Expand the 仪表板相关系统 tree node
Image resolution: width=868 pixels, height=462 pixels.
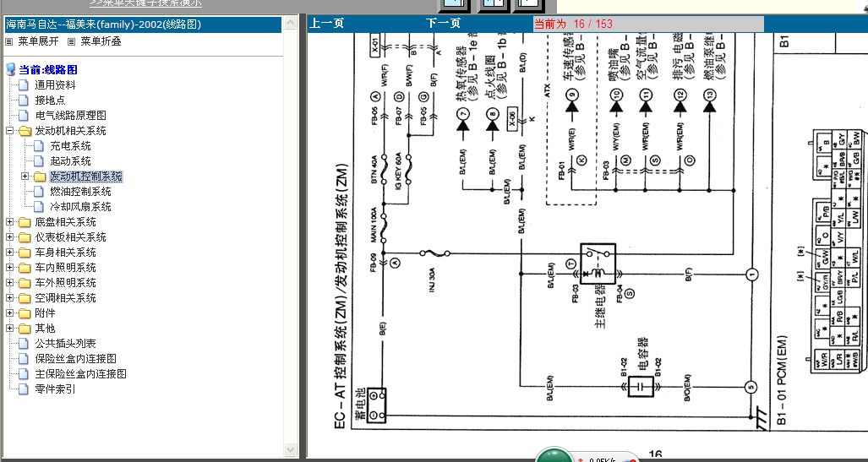[x=9, y=237]
